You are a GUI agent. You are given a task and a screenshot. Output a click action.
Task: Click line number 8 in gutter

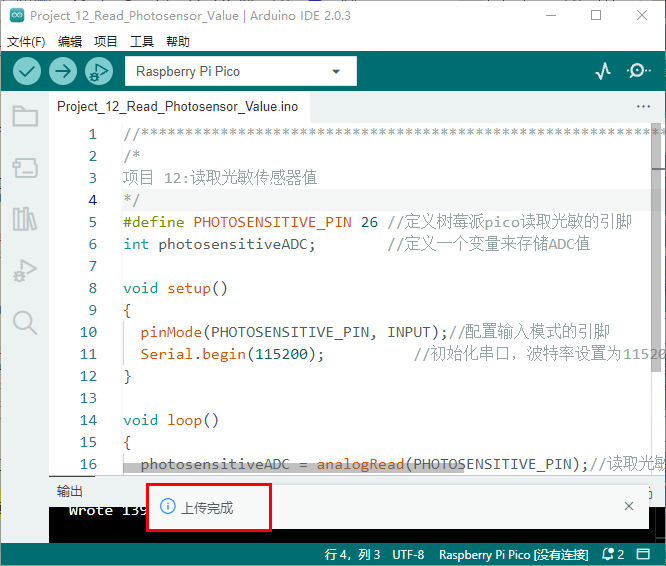point(93,288)
